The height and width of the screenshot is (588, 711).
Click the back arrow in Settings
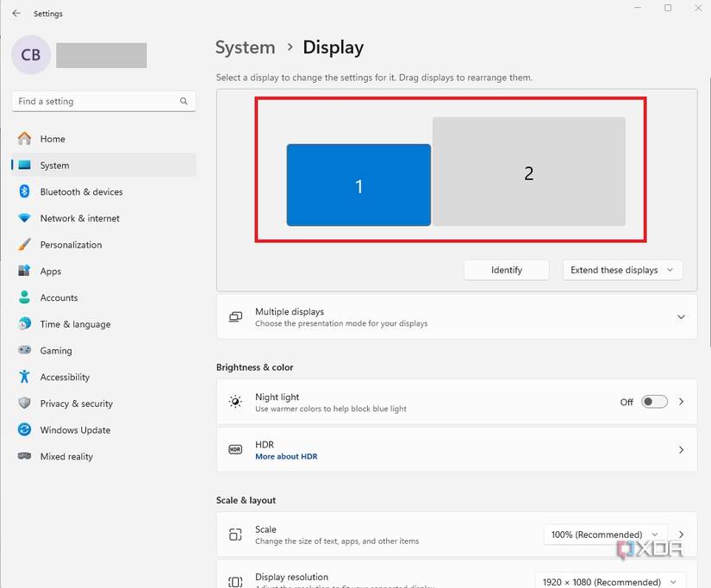tap(16, 14)
